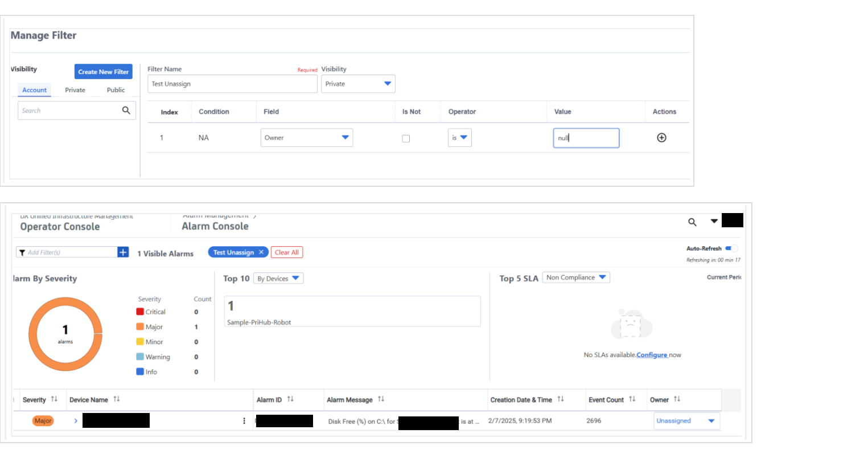
Task: Toggle the Auto-Refresh switch
Action: pyautogui.click(x=731, y=248)
